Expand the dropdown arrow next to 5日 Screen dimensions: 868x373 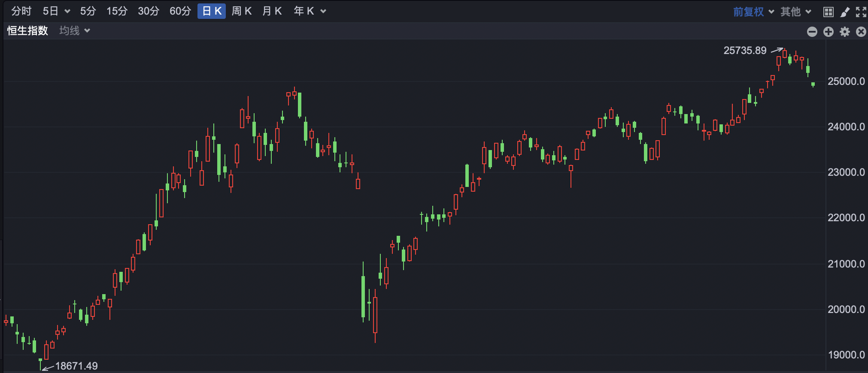[67, 12]
